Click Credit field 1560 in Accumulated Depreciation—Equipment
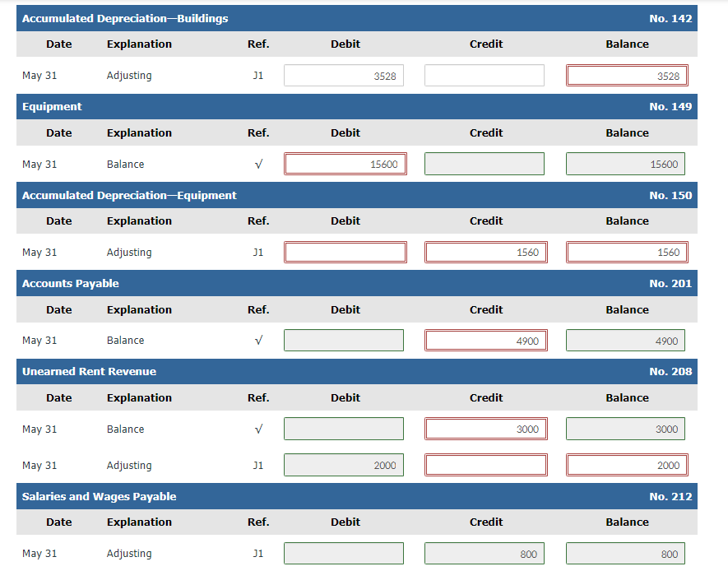728x571 pixels. pyautogui.click(x=486, y=252)
